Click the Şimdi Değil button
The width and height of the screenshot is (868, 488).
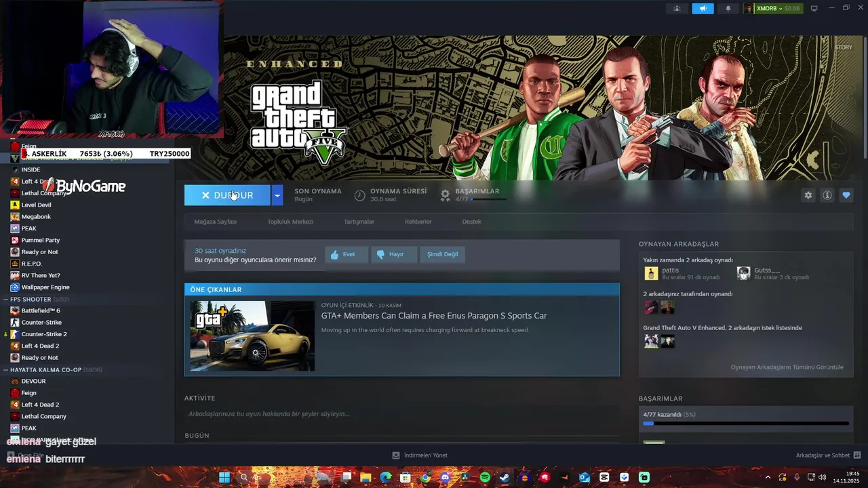442,254
